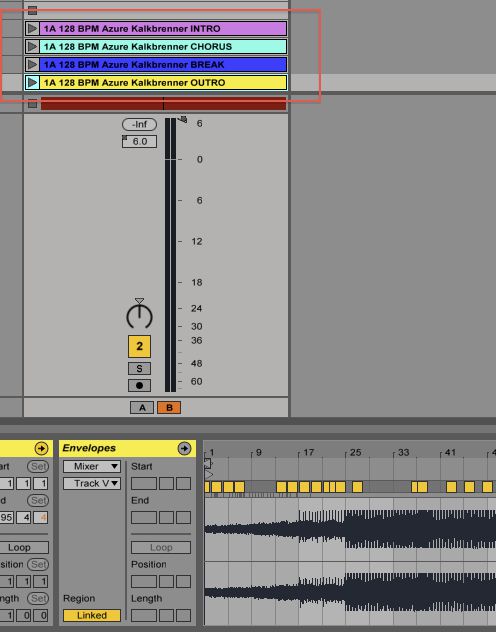Toggle crossfader assign B
Image resolution: width=496 pixels, height=632 pixels.
coord(169,407)
